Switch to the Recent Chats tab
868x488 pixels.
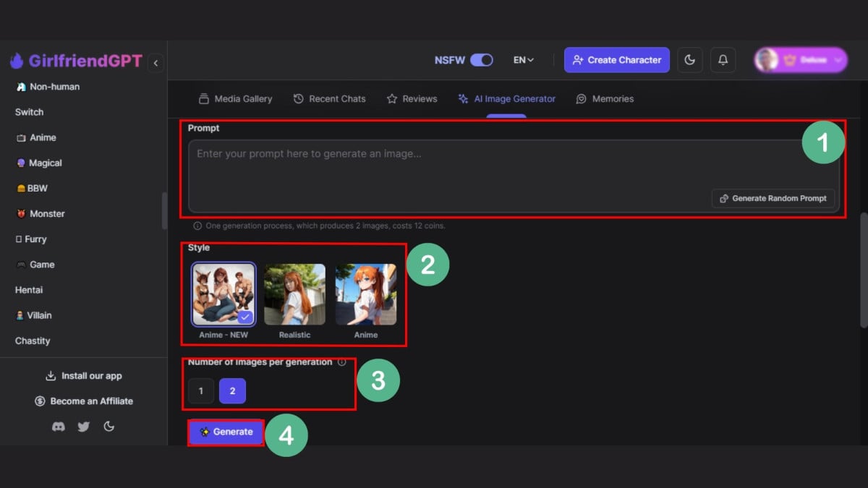pos(329,99)
